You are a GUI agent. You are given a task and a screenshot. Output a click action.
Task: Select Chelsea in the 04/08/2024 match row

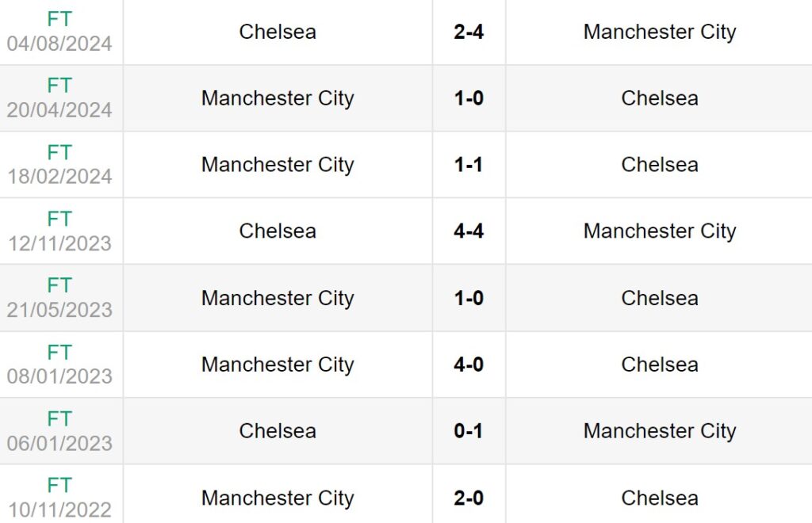coord(278,32)
